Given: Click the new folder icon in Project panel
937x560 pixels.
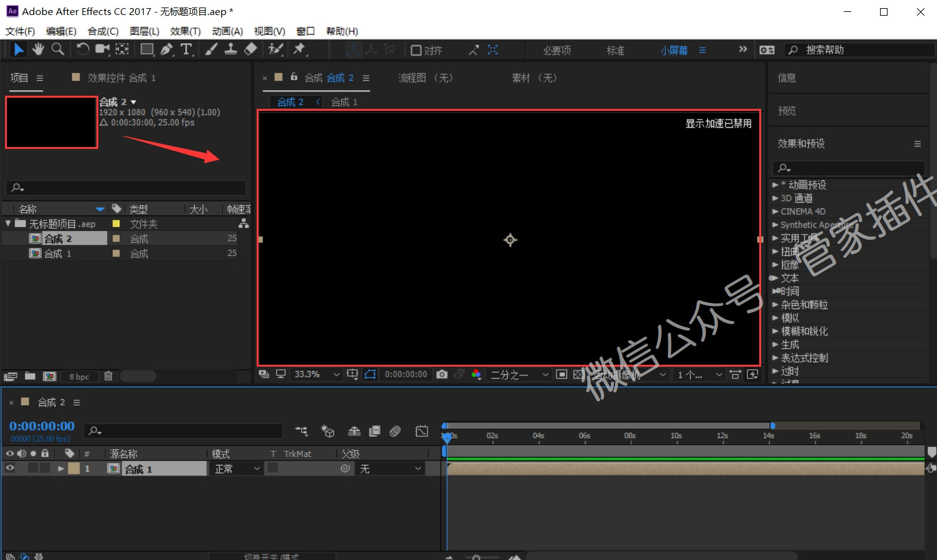Looking at the screenshot, I should (x=30, y=376).
